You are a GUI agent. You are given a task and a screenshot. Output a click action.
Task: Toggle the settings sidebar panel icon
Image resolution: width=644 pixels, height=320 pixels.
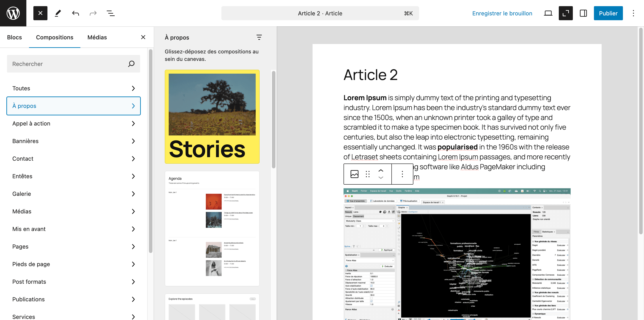click(x=583, y=13)
